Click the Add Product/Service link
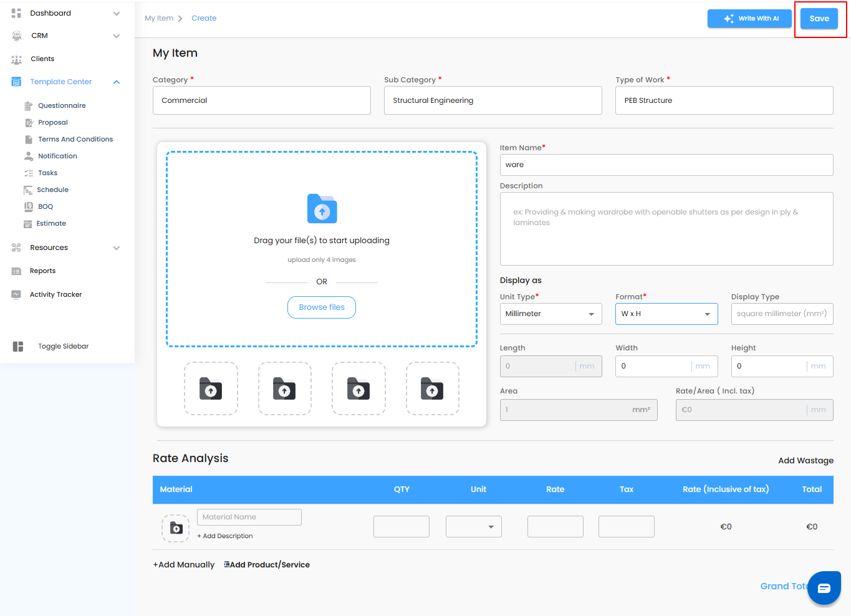The height and width of the screenshot is (616, 851). [267, 565]
